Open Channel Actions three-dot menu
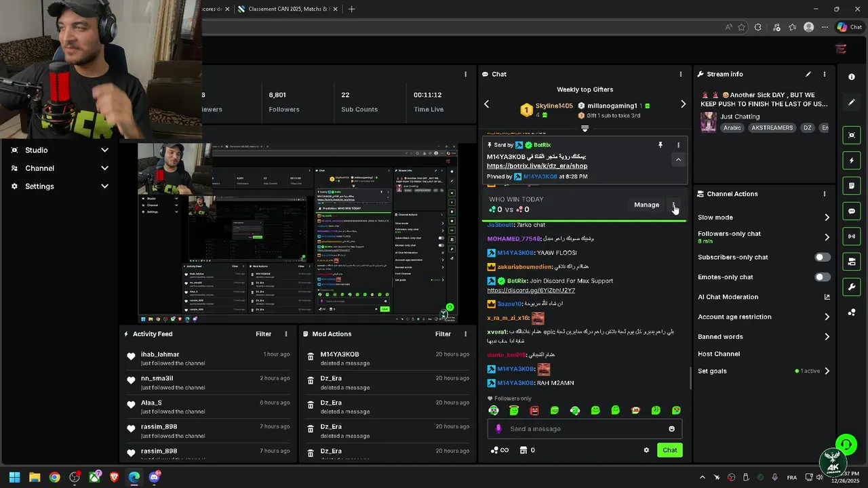Image resolution: width=868 pixels, height=488 pixels. [x=825, y=194]
